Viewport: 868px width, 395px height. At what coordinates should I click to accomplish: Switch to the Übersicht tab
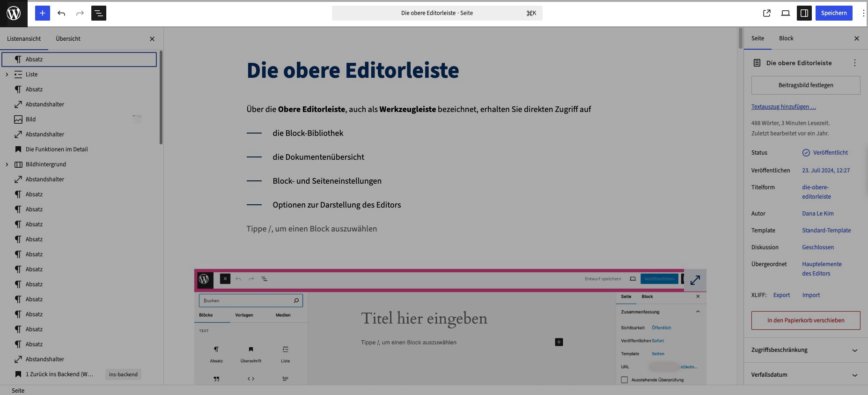[68, 39]
